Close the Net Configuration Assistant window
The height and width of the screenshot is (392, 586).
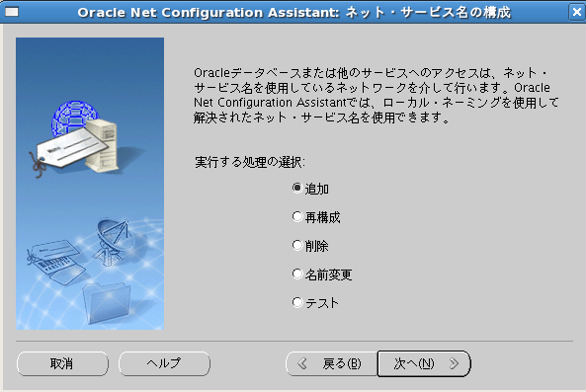coord(577,12)
